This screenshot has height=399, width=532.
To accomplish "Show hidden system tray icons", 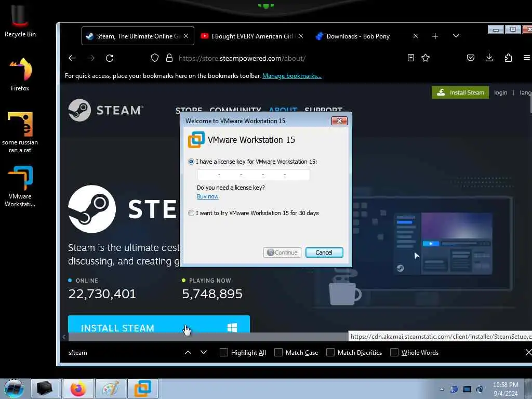I will tap(442, 389).
